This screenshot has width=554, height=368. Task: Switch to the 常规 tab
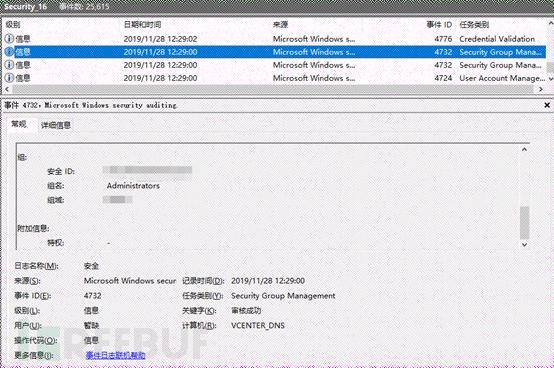19,124
